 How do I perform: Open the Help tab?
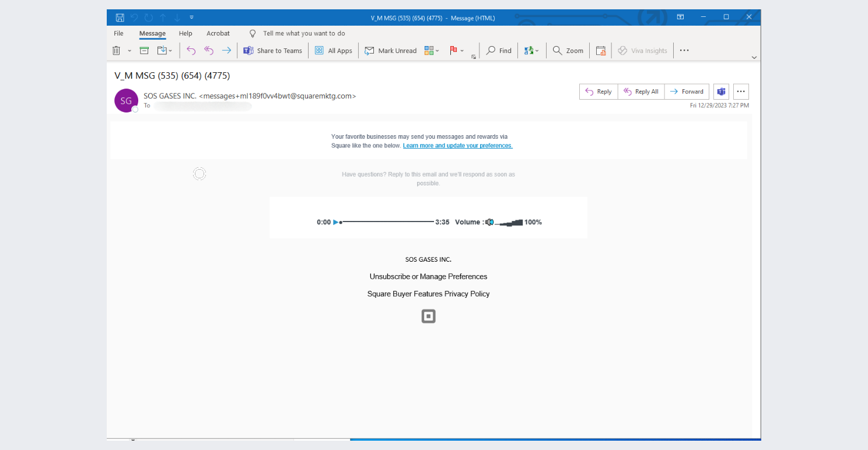coord(185,33)
